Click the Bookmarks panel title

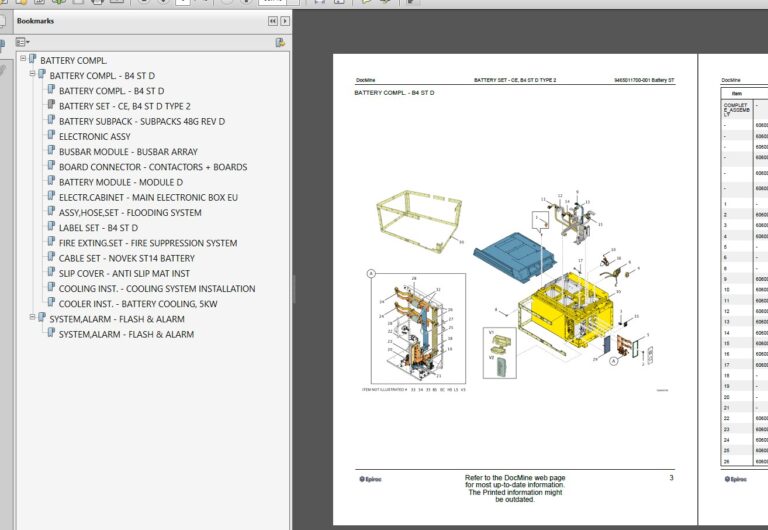[35, 21]
